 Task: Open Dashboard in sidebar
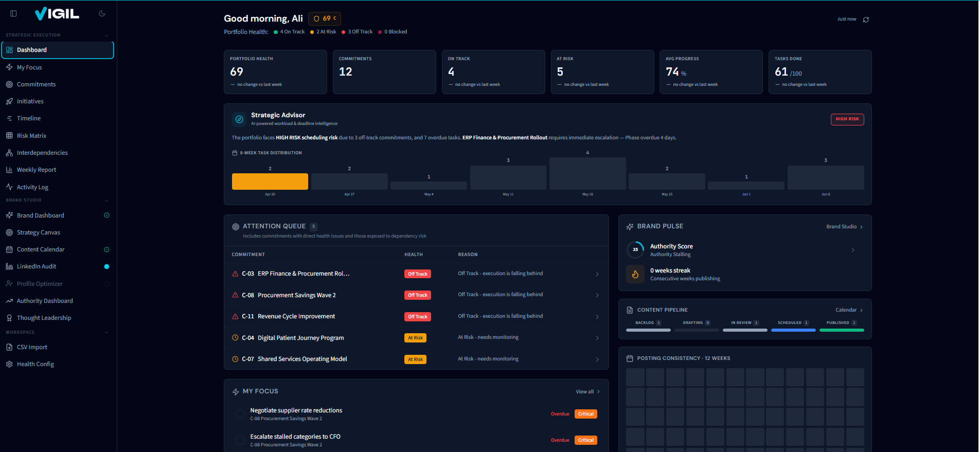click(58, 50)
